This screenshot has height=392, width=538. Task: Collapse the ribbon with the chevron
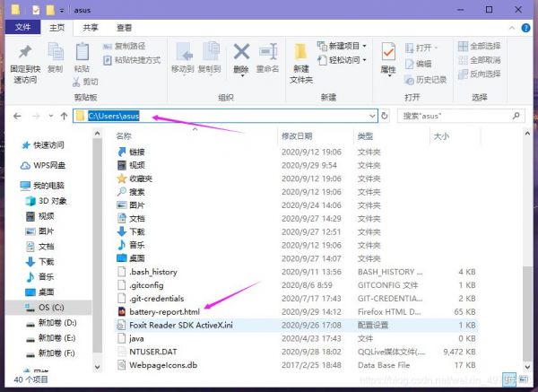tap(512, 28)
